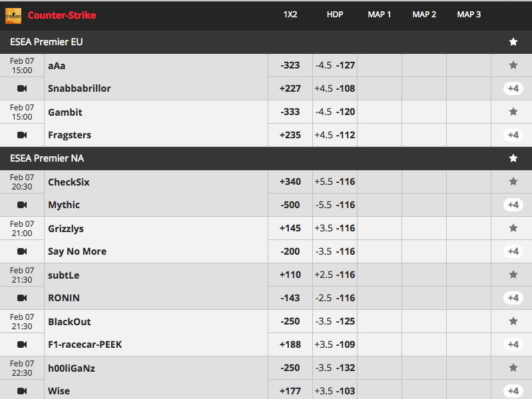
Task: Open live stream icon for CheckSix vs Mythic
Action: pos(22,205)
